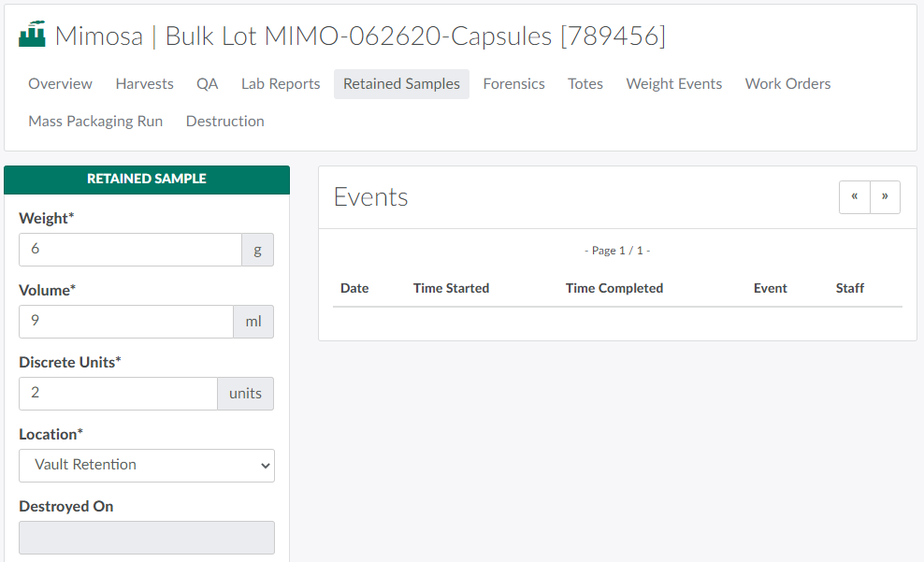Focus the Discrete Units input field
The height and width of the screenshot is (562, 924).
click(x=118, y=394)
